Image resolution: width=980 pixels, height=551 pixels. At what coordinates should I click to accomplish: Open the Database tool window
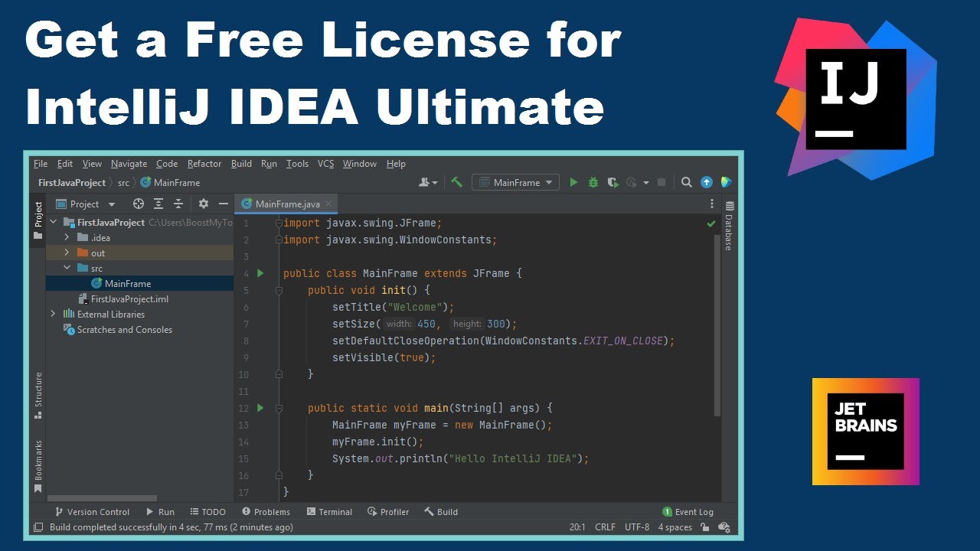729,226
